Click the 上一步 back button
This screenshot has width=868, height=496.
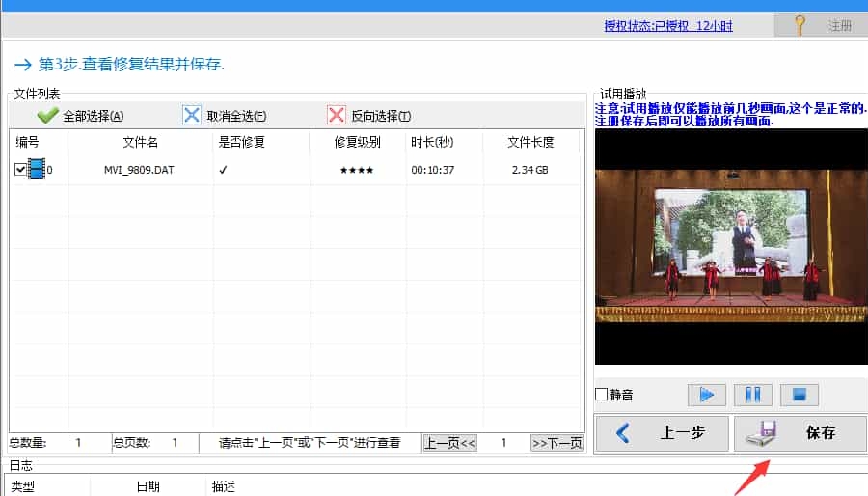click(x=662, y=432)
